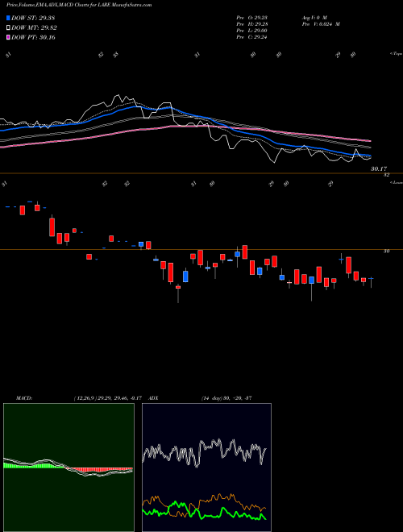Click the blue DOW ST legend swatch

[x=8, y=18]
